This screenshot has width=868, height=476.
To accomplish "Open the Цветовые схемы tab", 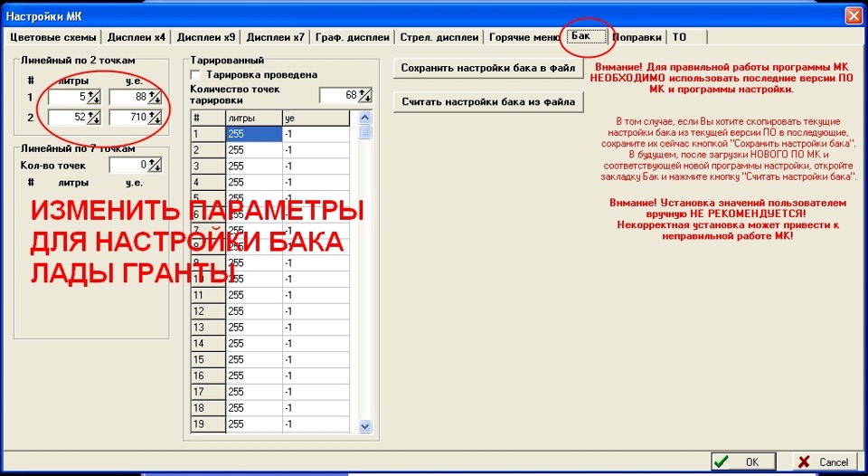I will (x=53, y=37).
